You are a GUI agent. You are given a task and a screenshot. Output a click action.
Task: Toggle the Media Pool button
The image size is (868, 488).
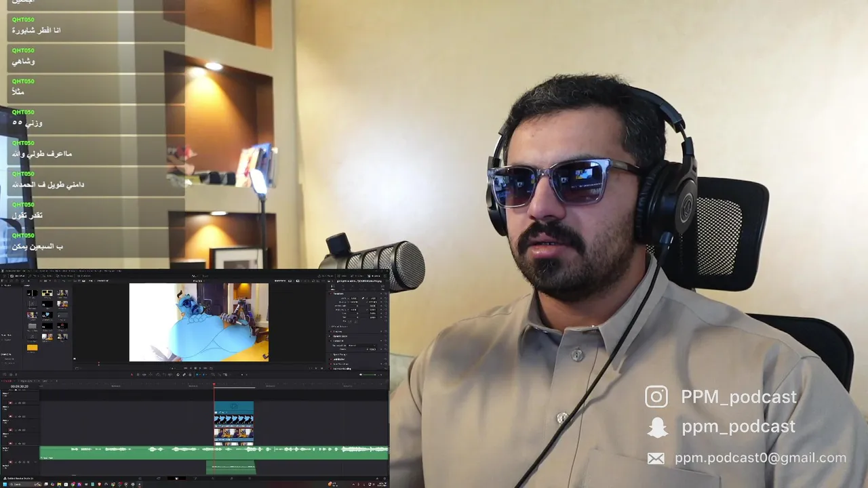click(17, 276)
